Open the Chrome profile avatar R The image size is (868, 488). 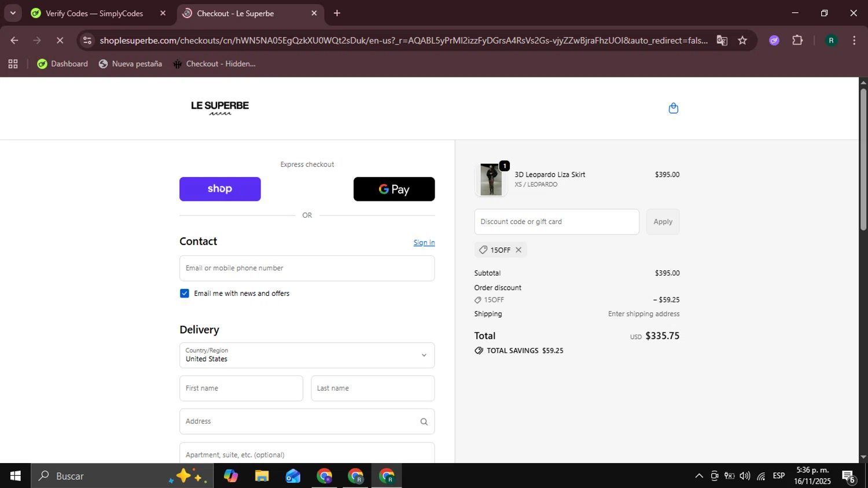point(831,41)
